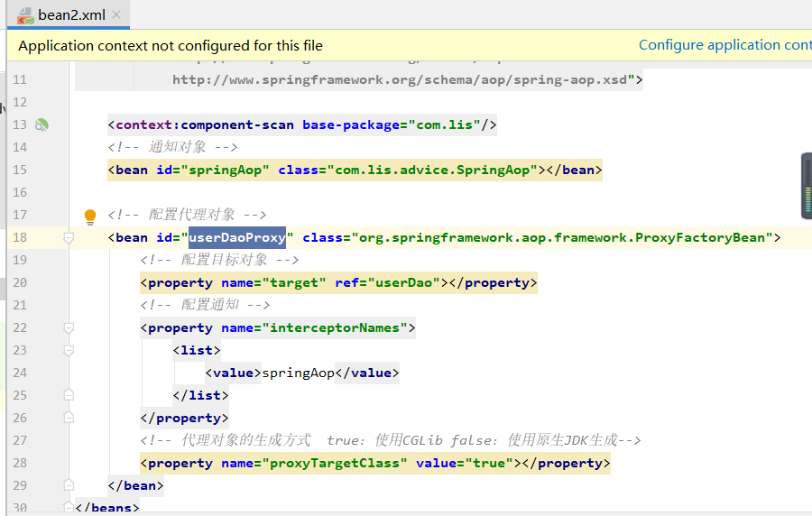Click the dark widget at the right edge
812x516 pixels.
[x=807, y=186]
